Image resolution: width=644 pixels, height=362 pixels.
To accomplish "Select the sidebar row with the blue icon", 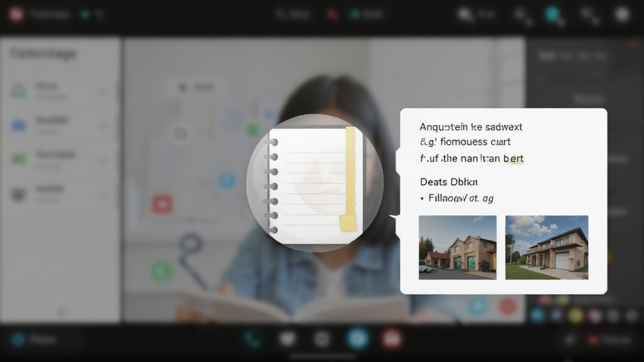I will click(60, 125).
